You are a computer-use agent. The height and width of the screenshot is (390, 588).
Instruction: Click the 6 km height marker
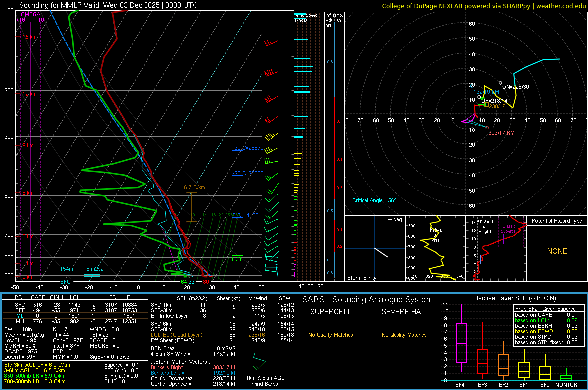pos(28,193)
